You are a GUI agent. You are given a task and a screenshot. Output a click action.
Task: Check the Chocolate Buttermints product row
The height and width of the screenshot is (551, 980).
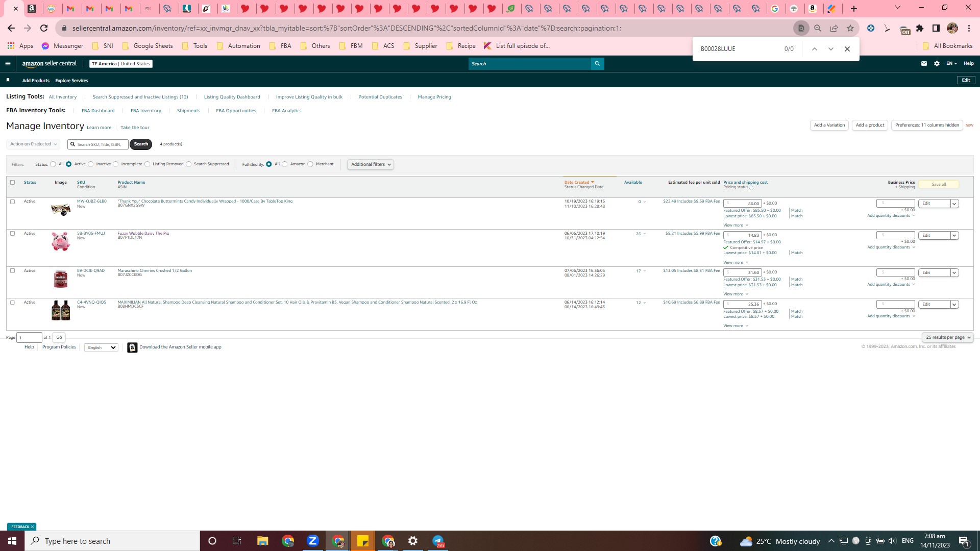[13, 202]
